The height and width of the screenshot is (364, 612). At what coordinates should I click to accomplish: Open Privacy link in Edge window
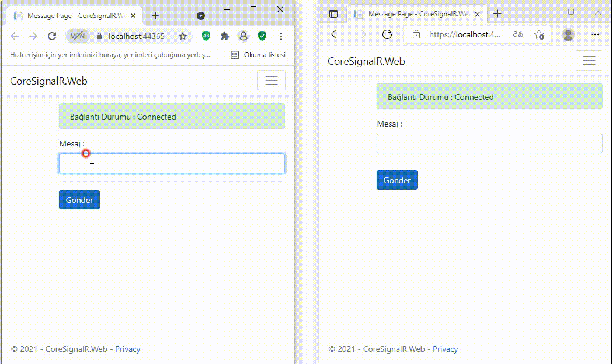tap(446, 349)
